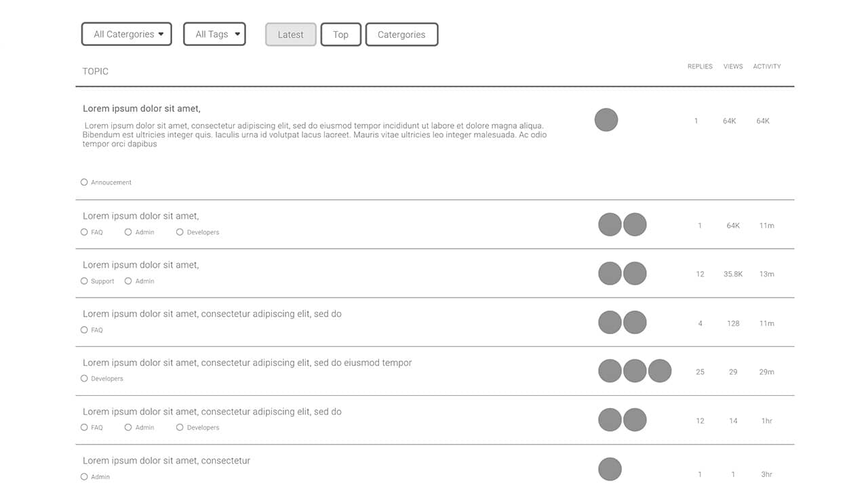This screenshot has width=868, height=488.
Task: Select the Support tag circle
Action: coord(84,281)
